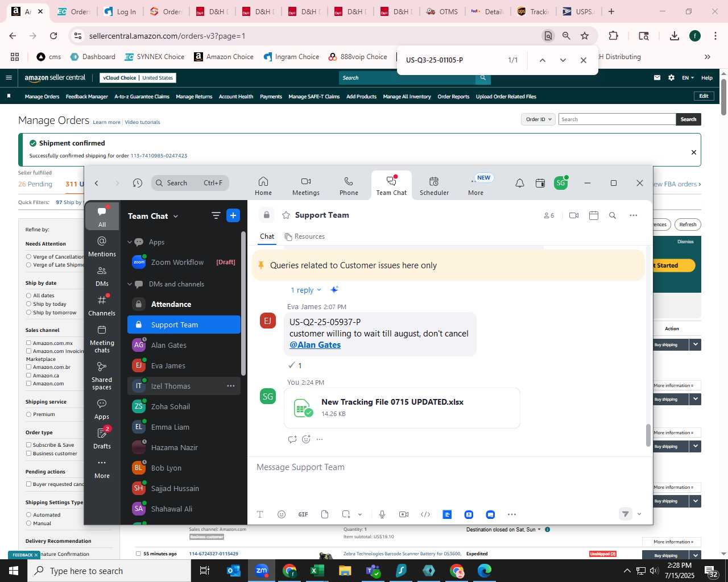Image resolution: width=728 pixels, height=582 pixels.
Task: Click the Zoom Search box
Action: pyautogui.click(x=190, y=183)
